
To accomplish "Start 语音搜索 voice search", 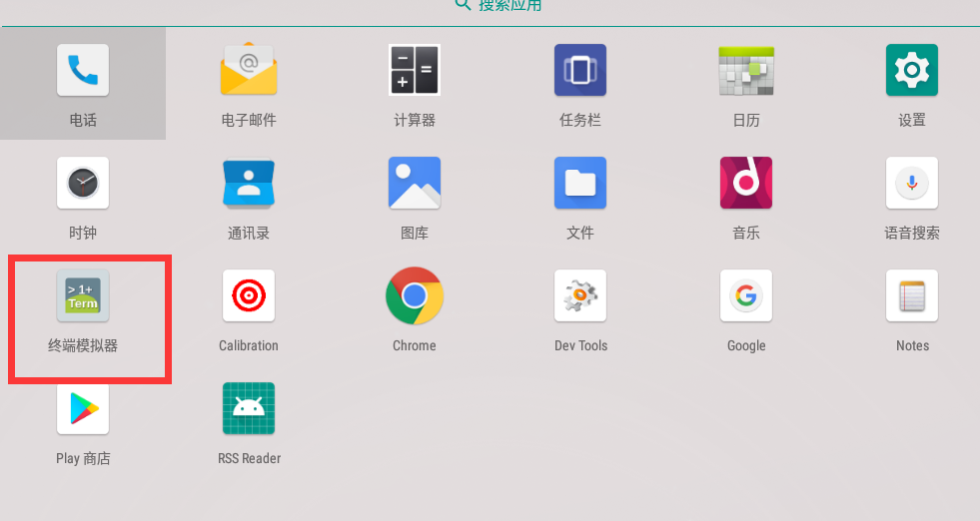I will click(x=912, y=184).
